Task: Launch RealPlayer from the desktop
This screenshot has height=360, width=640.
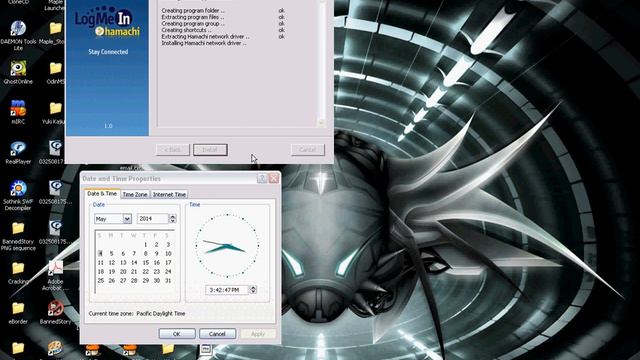Action: pos(18,148)
